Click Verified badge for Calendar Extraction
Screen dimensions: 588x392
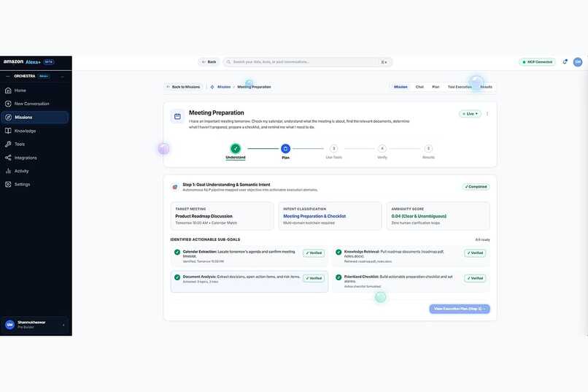tap(314, 253)
